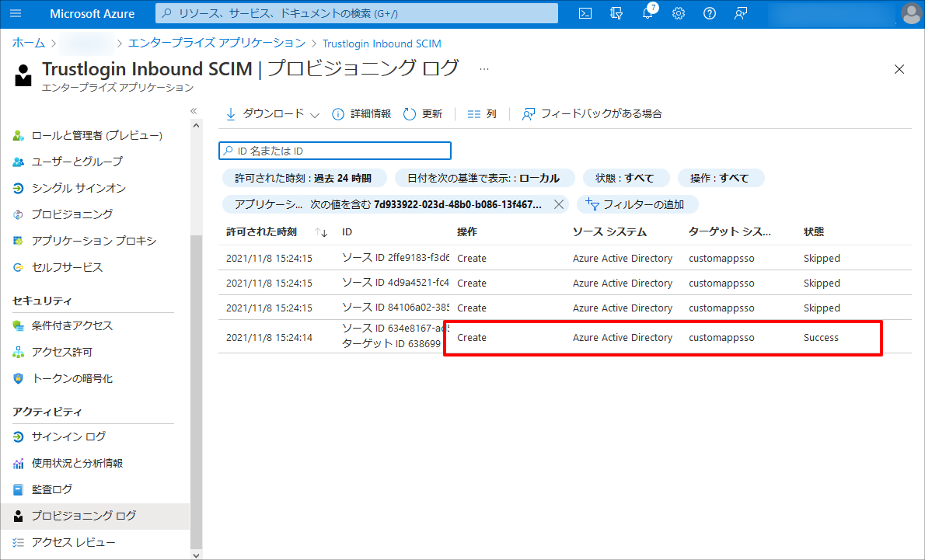Click the 監査ログ icon

(19, 489)
